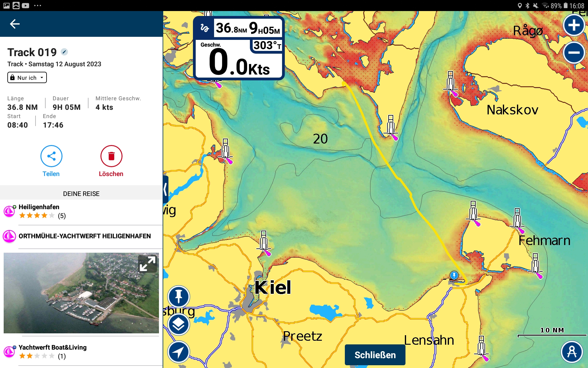The width and height of the screenshot is (588, 368).
Task: Delete track using Löschen trash icon
Action: (x=111, y=156)
